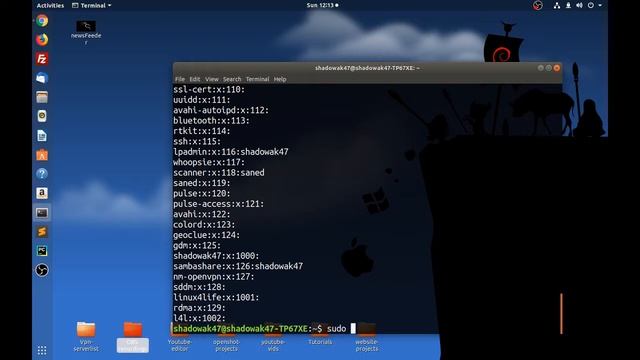This screenshot has width=640, height=360.
Task: Open the clock showing Sun 12:13
Action: click(x=322, y=5)
